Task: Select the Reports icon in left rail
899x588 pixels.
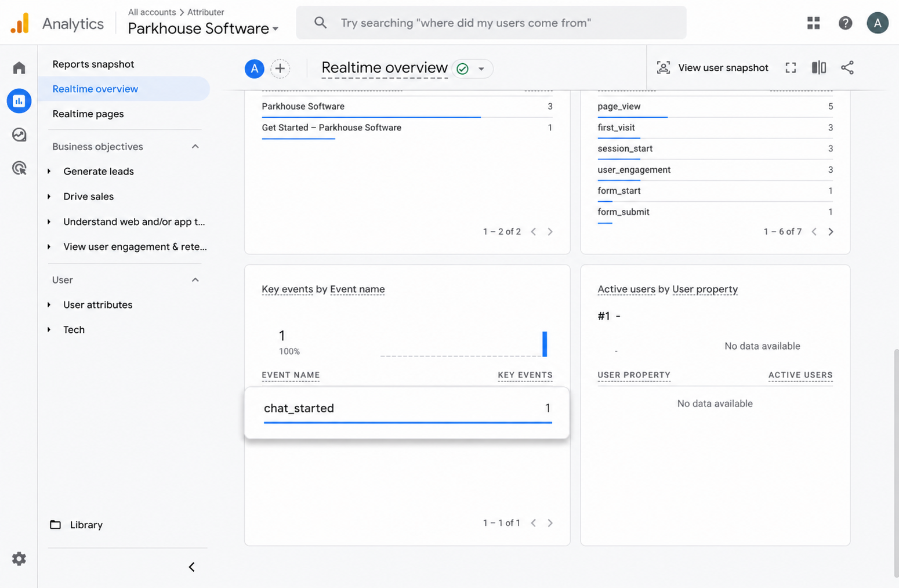Action: point(19,101)
